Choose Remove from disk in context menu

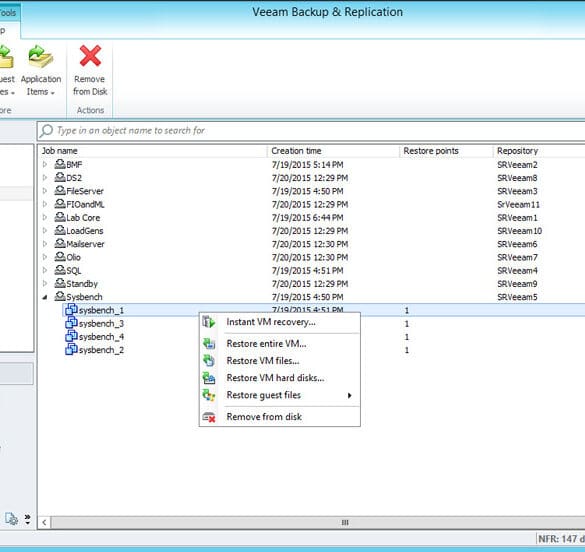coord(280,417)
